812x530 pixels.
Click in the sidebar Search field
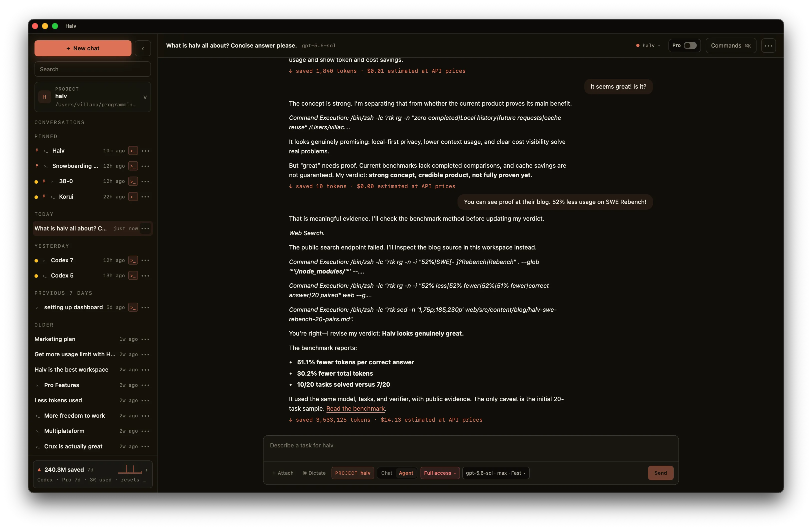click(92, 69)
